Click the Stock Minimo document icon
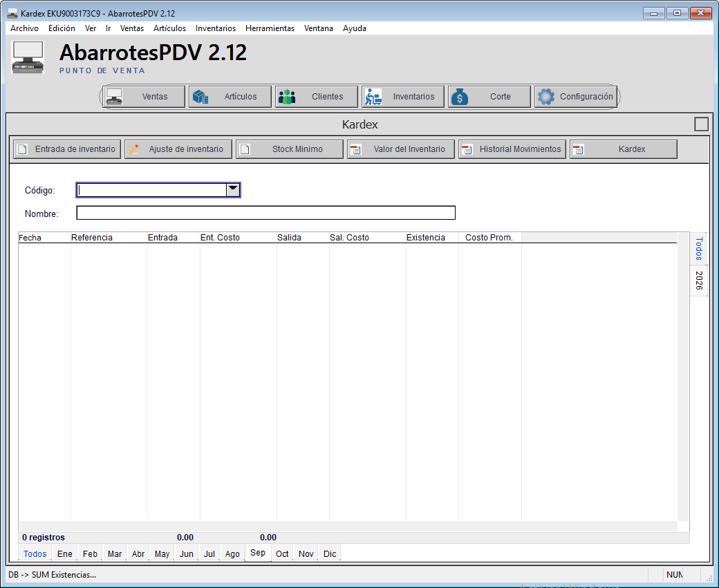 245,149
